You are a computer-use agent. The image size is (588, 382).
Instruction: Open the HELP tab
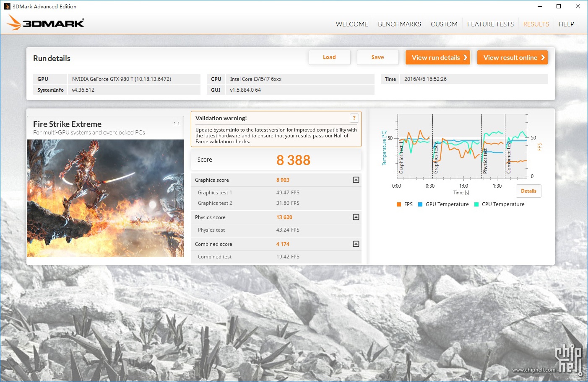(x=566, y=24)
